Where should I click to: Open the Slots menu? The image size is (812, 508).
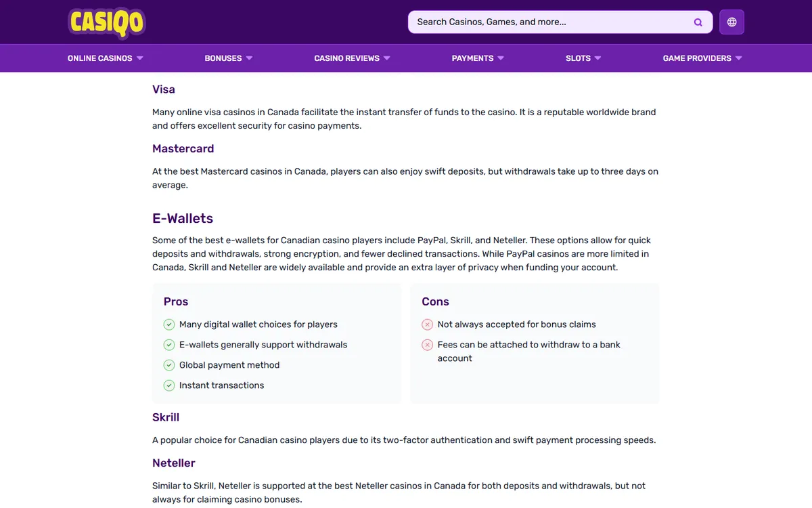(584, 58)
